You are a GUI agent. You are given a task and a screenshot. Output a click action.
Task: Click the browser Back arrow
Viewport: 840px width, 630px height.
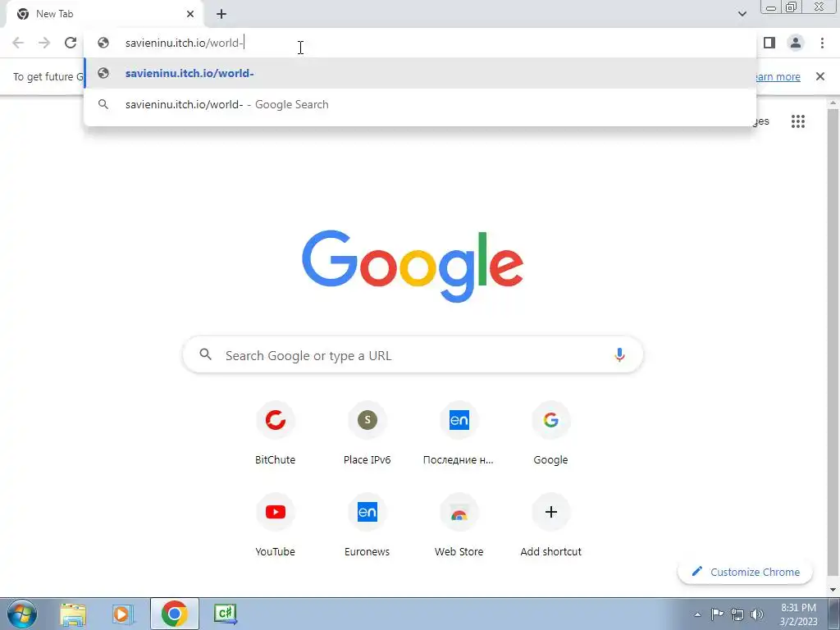[x=18, y=43]
